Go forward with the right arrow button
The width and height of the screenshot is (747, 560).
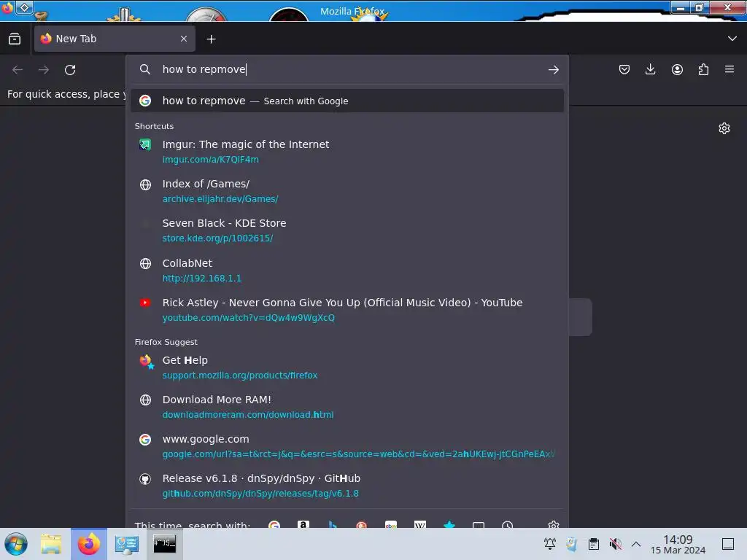point(44,70)
